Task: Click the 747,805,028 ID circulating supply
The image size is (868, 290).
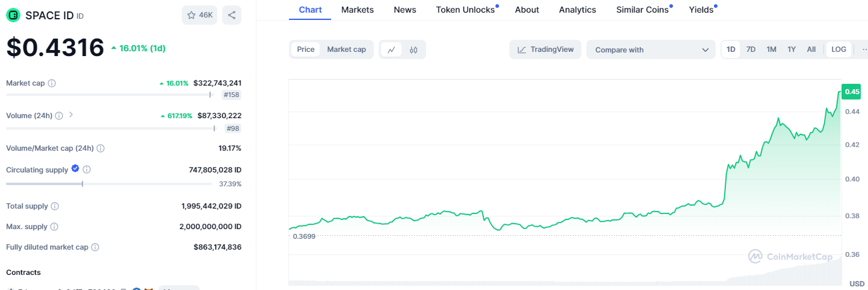Action: click(215, 170)
